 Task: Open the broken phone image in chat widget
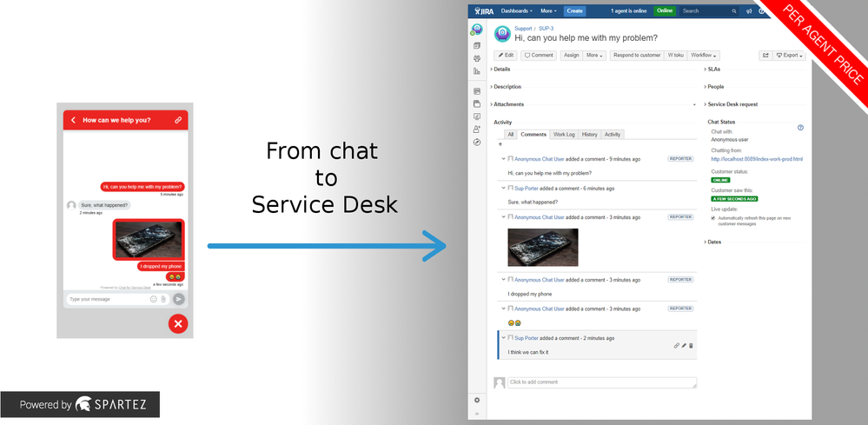pos(149,239)
